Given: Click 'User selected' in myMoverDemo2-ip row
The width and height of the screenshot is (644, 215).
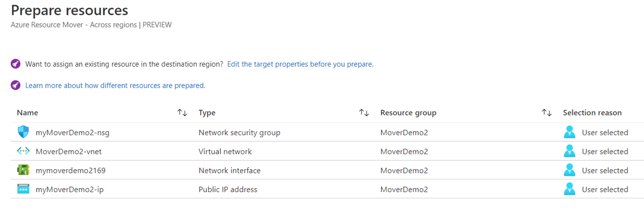Looking at the screenshot, I should click(x=605, y=189).
